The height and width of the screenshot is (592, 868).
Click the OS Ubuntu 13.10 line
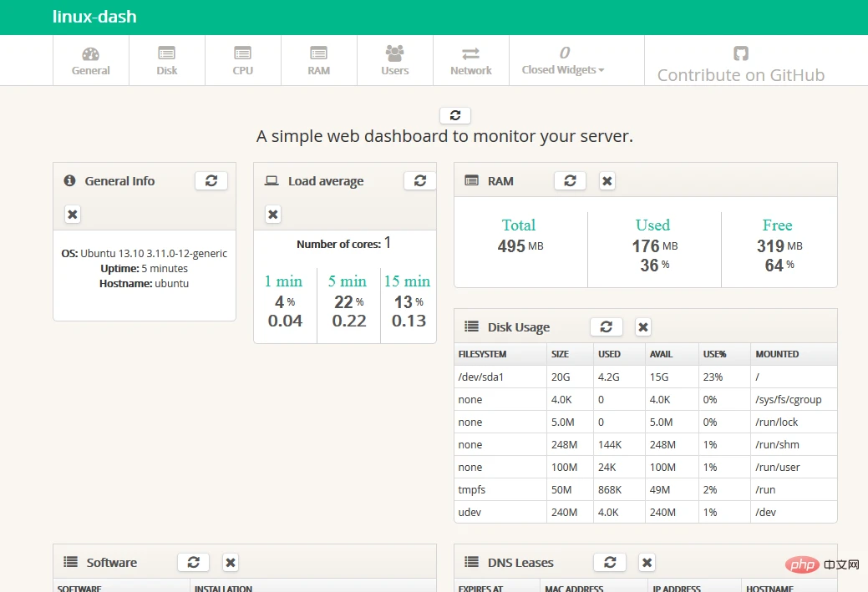(144, 253)
